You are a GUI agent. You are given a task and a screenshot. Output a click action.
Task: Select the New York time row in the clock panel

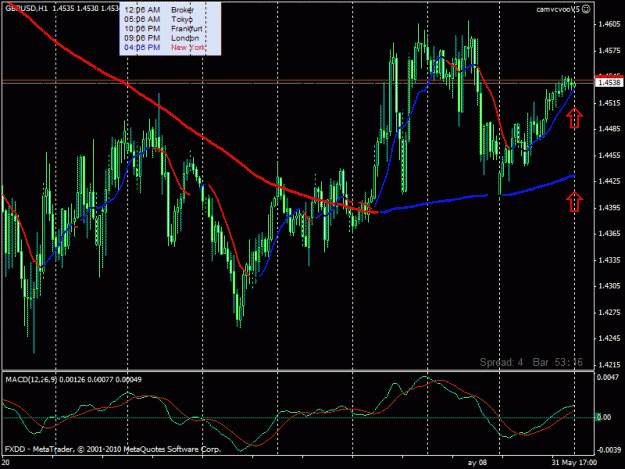[x=164, y=47]
